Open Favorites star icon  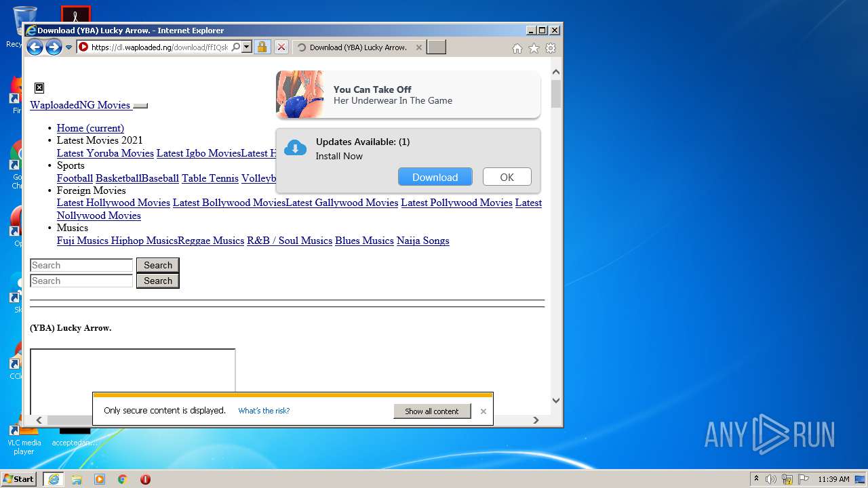point(534,48)
